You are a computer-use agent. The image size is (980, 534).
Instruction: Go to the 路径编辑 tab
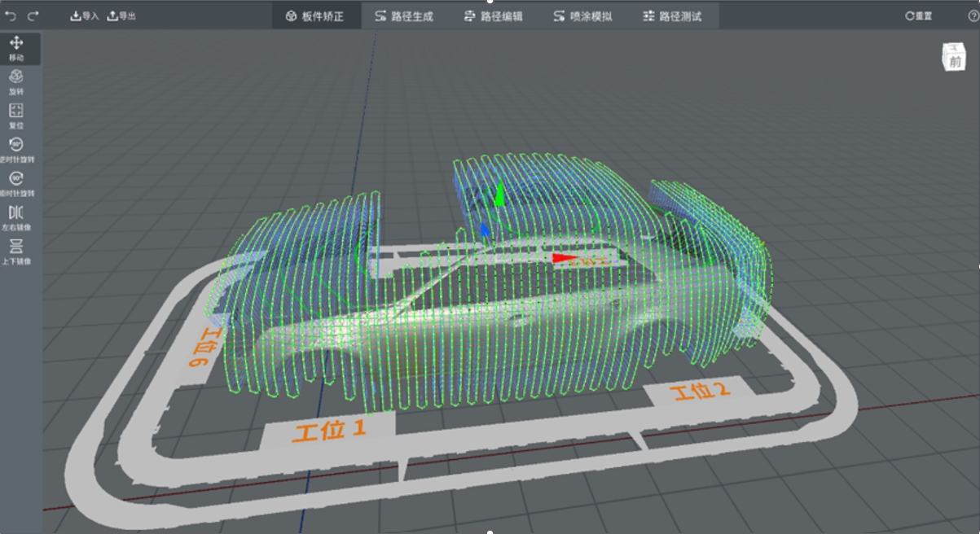(494, 15)
